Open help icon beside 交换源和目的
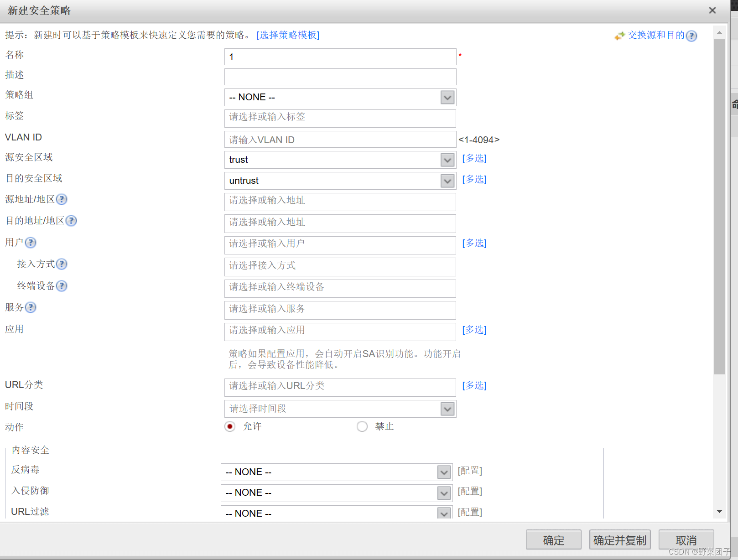 click(691, 36)
